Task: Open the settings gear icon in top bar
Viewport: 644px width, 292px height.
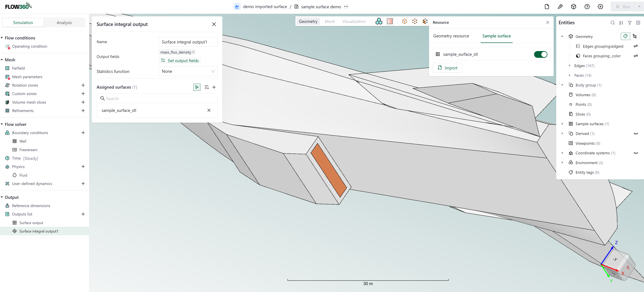Action: pyautogui.click(x=600, y=7)
